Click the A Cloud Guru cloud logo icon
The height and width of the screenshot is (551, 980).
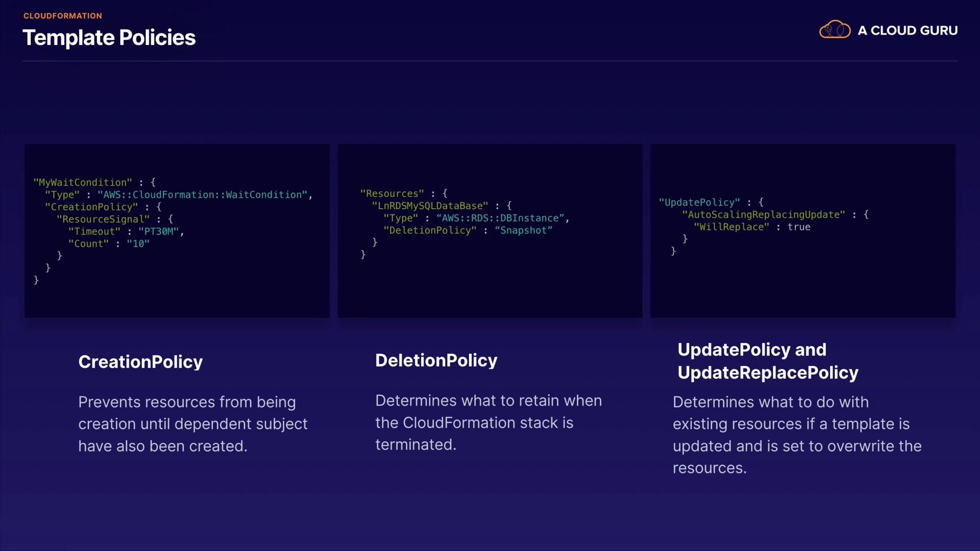(835, 30)
